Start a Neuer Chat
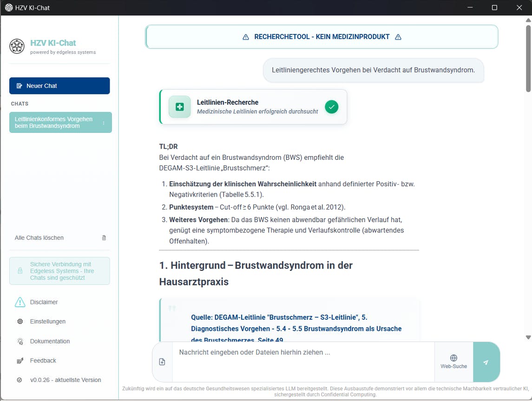 click(x=59, y=86)
